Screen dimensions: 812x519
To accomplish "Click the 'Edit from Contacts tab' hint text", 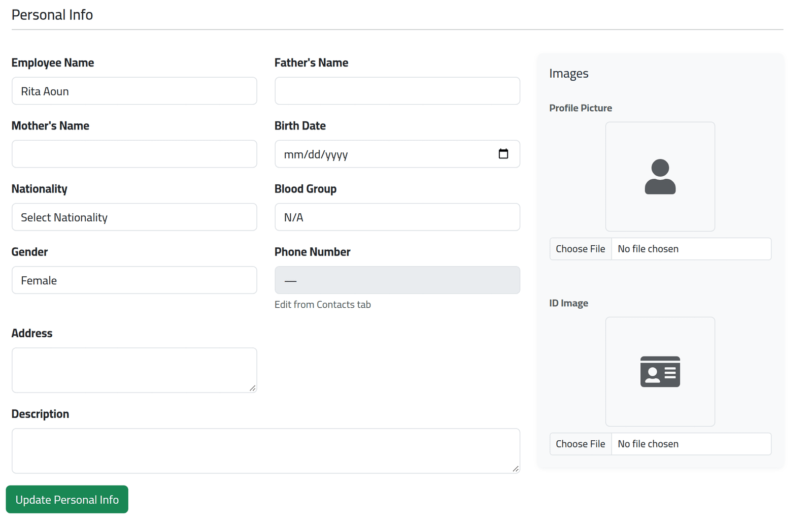I will (323, 305).
